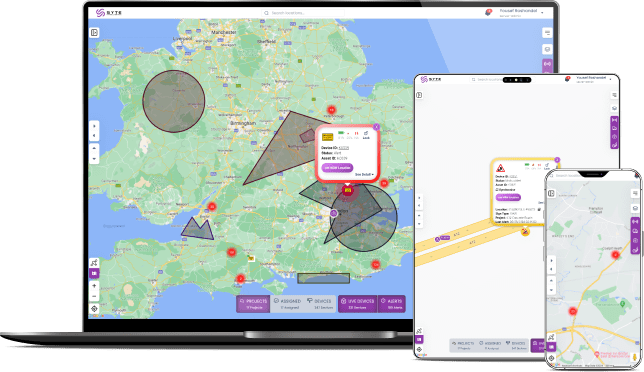Image resolution: width=644 pixels, height=372 pixels.
Task: Click Get W3W Location button on laptop
Action: pyautogui.click(x=337, y=168)
